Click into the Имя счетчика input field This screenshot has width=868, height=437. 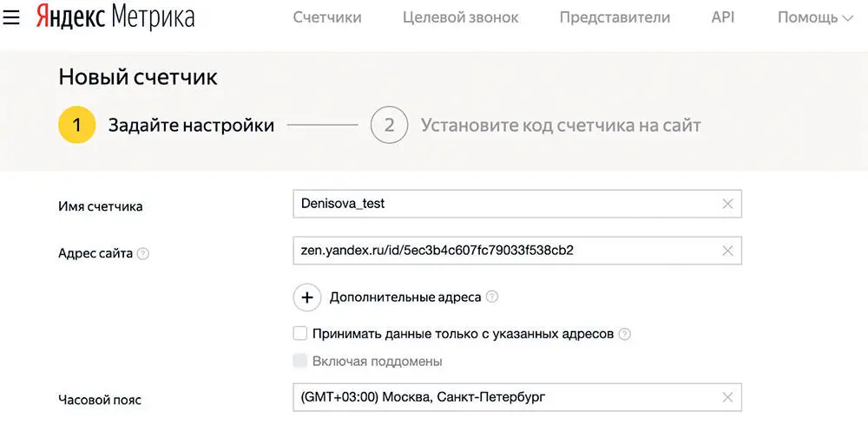pyautogui.click(x=503, y=204)
